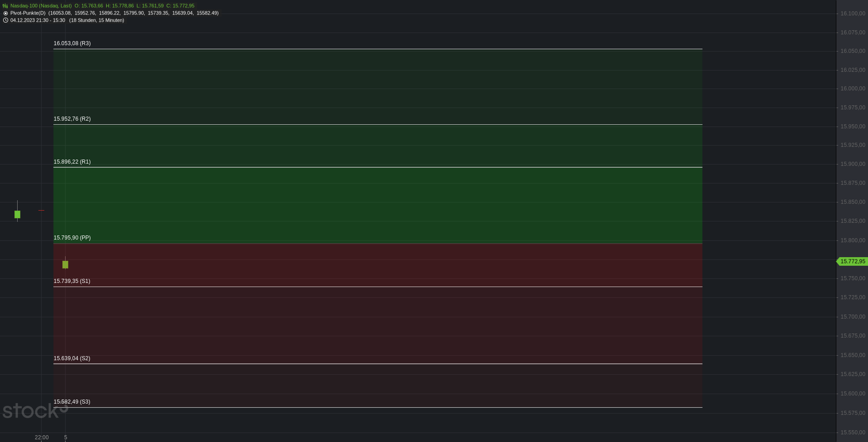Select the Pivot-Punkte(D) indicator label
The height and width of the screenshot is (442, 868).
(28, 13)
